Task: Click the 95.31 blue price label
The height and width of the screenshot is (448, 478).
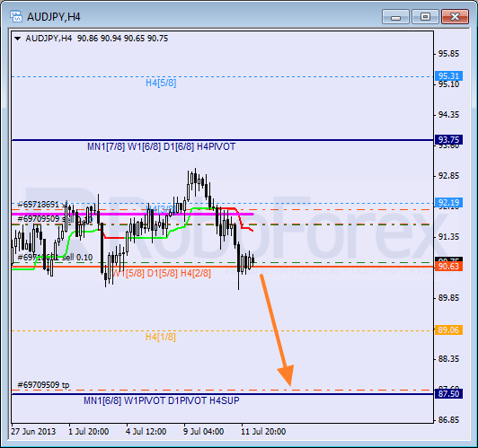Action: pos(448,75)
